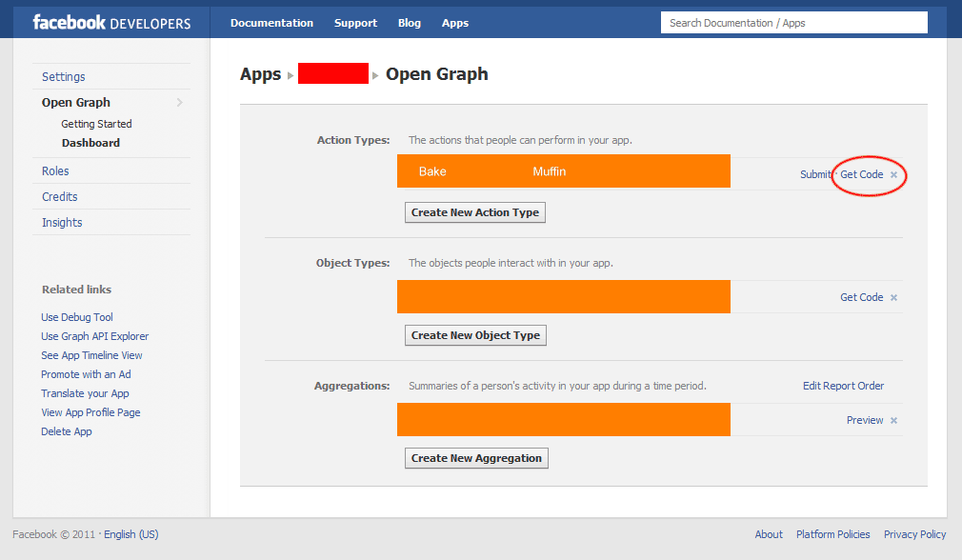Click the red app name breadcrumb

(333, 73)
